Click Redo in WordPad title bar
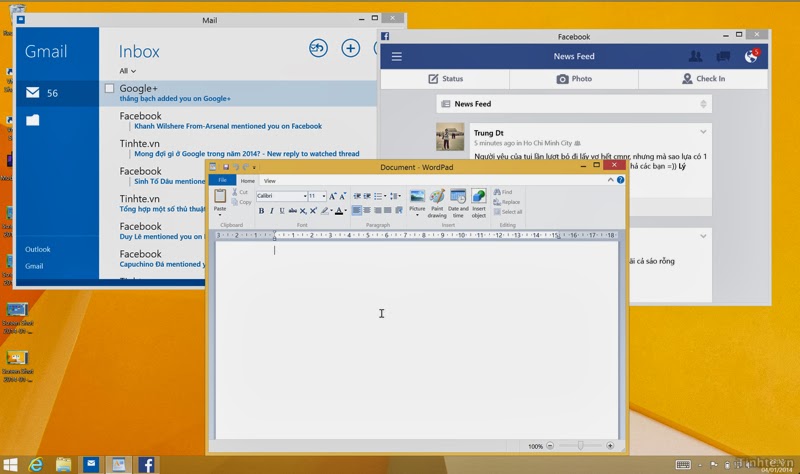 coord(245,167)
